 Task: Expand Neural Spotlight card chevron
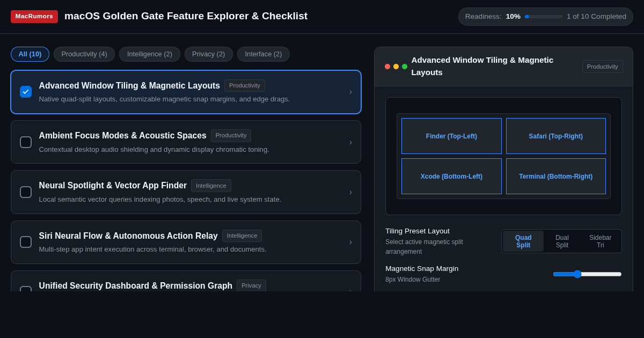[x=350, y=192]
